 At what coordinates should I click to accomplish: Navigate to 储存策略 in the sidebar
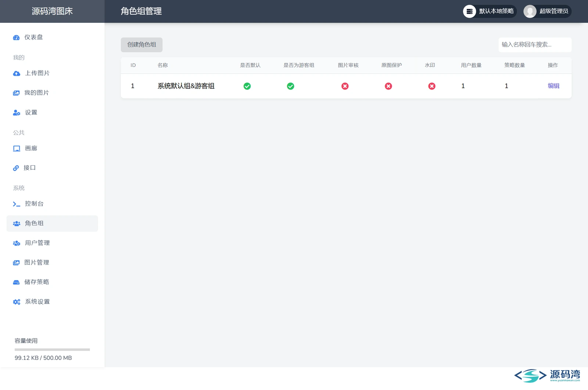coord(52,282)
